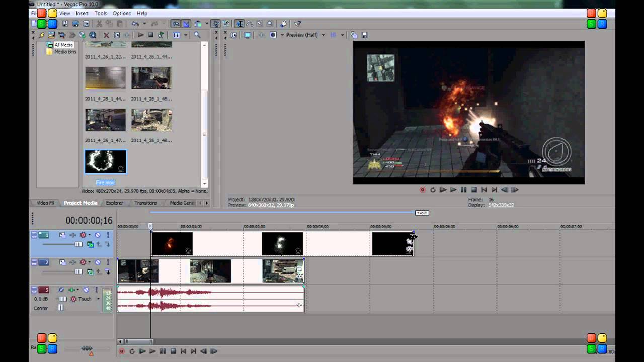Open automation settings dropdown on track 1
This screenshot has height=362, width=644.
(x=90, y=235)
